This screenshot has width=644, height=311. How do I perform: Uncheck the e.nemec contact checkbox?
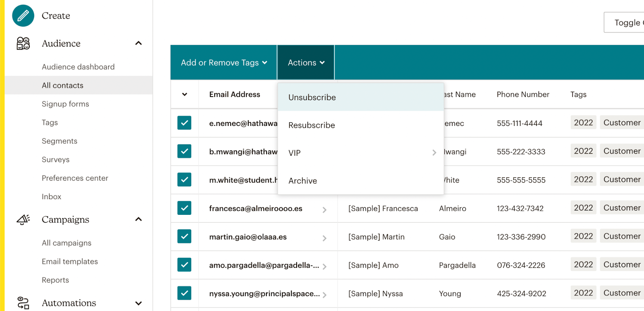coord(184,123)
